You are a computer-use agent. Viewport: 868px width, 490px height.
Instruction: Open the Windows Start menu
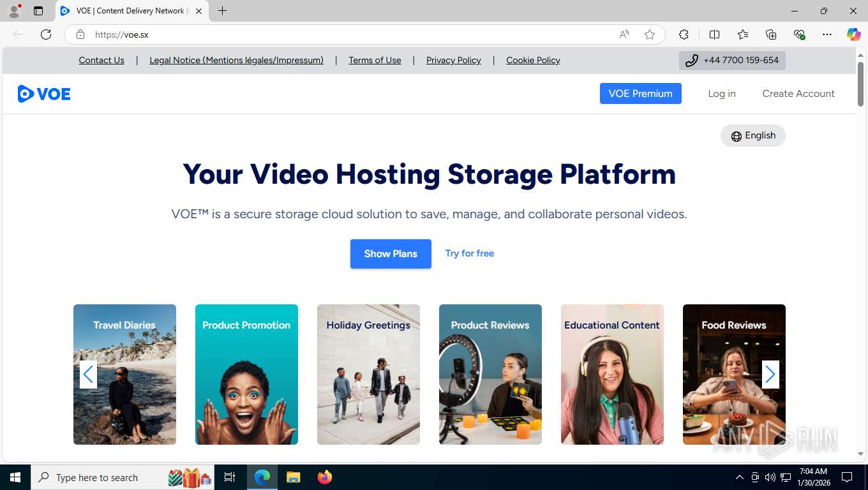(x=15, y=477)
